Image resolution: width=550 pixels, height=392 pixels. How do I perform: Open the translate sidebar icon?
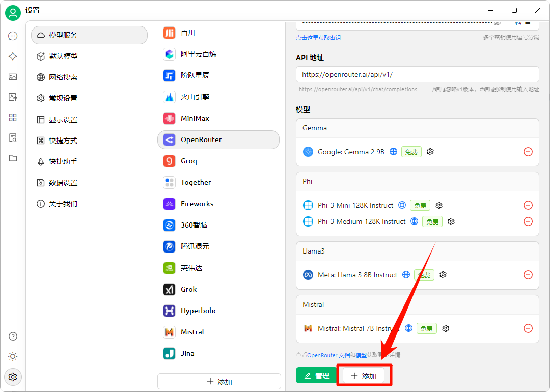pyautogui.click(x=13, y=97)
